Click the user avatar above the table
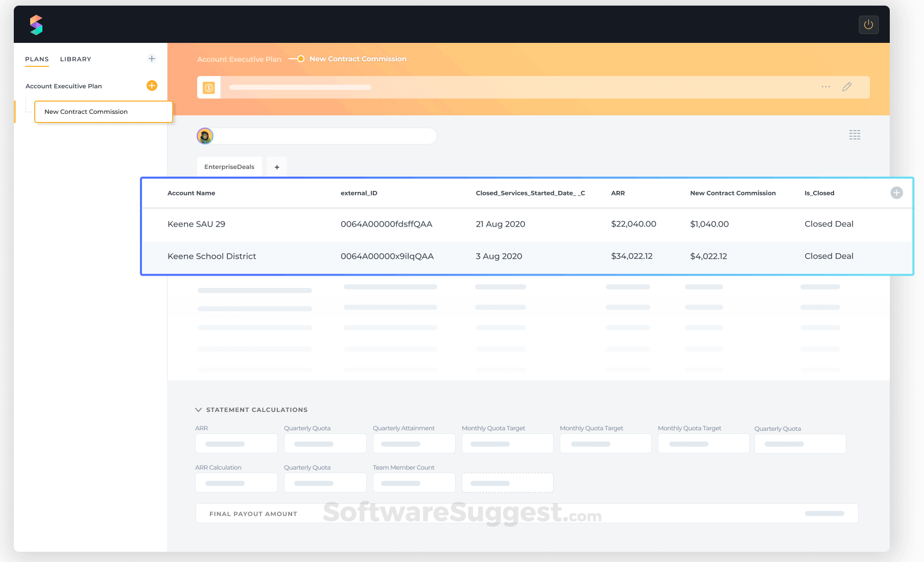Image resolution: width=924 pixels, height=562 pixels. point(205,136)
